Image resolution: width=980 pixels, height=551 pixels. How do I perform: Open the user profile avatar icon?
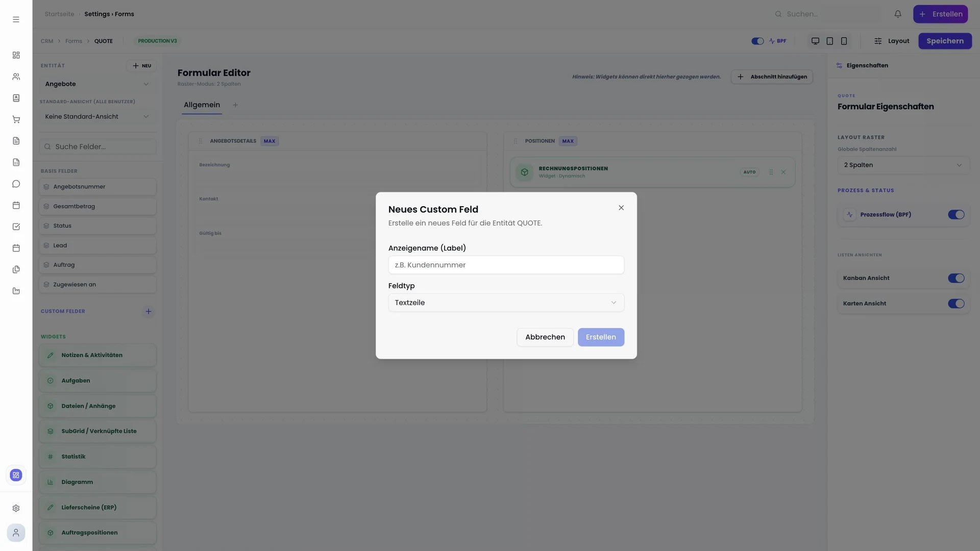[16, 533]
